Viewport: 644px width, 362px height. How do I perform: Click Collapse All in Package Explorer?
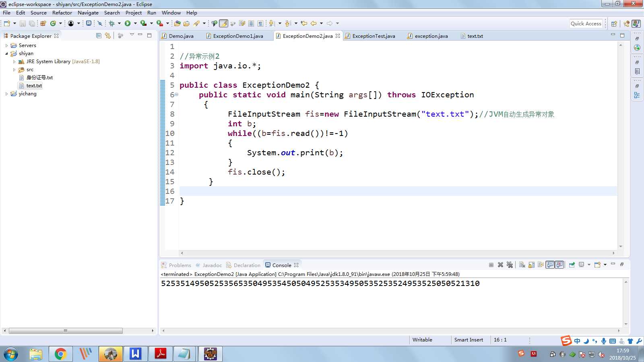(x=99, y=35)
